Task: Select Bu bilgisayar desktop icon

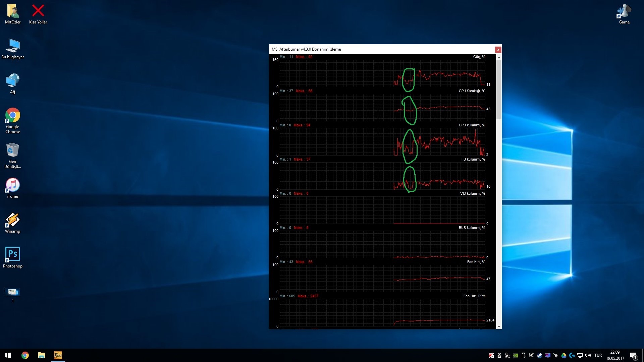Action: click(13, 49)
